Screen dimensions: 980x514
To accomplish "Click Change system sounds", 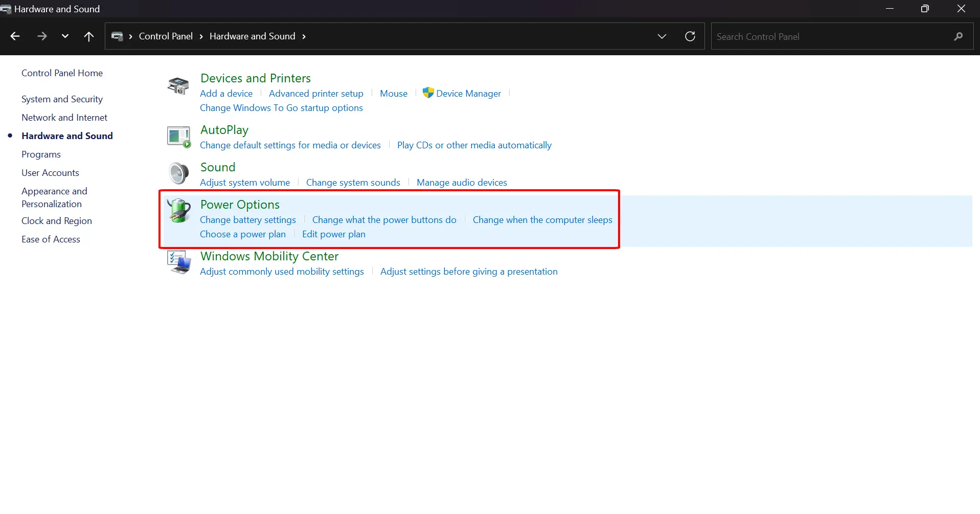I will click(353, 183).
